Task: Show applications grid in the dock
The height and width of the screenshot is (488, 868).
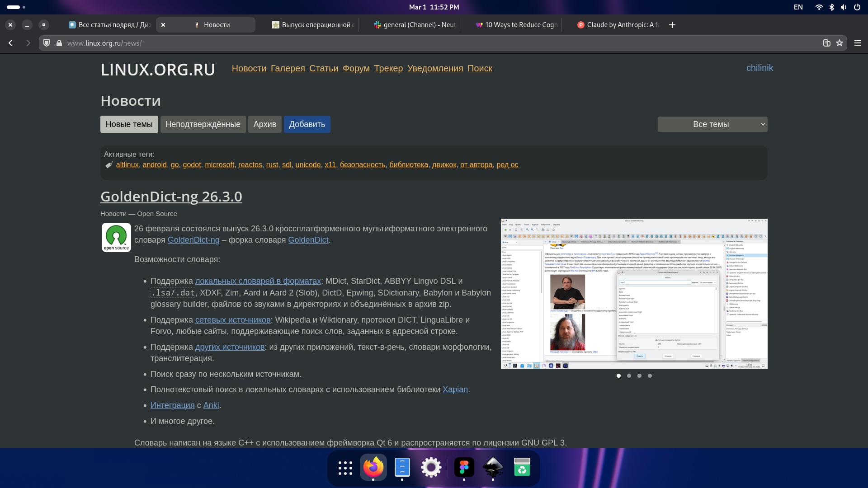Action: 345,468
